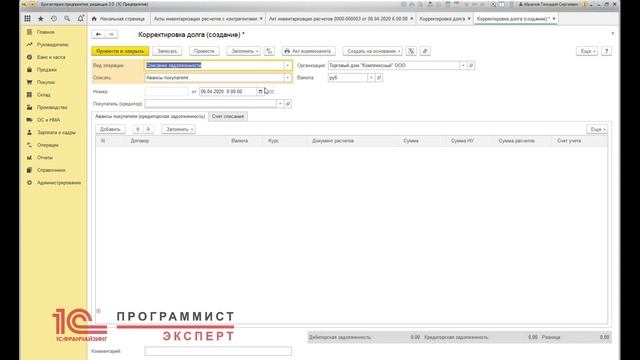640x360 pixels.
Task: Move row down arrow in table toolbar
Action: tap(148, 129)
